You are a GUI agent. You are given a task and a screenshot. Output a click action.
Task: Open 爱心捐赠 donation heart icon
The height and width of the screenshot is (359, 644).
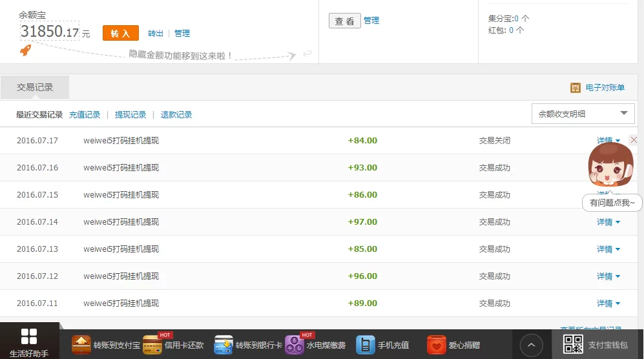pos(437,345)
